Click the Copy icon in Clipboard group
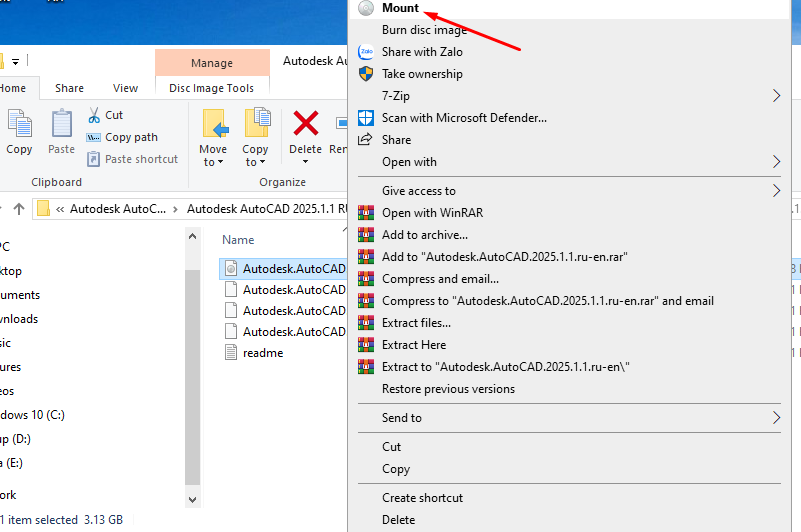Viewport: 801px width, 532px height. (x=20, y=123)
